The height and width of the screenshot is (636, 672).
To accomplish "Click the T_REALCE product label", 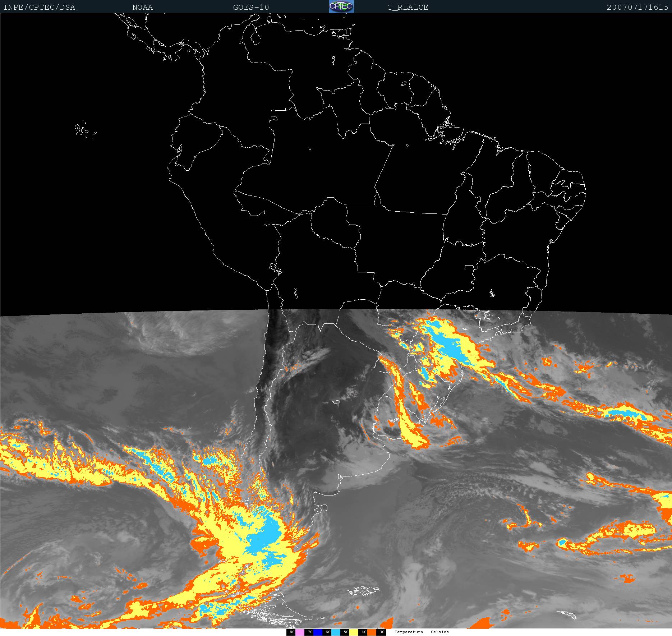I will click(x=408, y=7).
